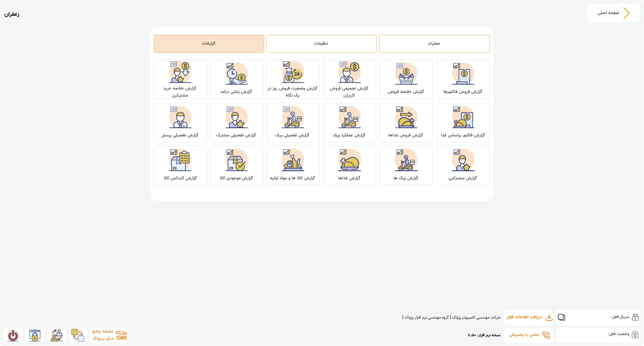Open گزارش غذاها report

(349, 165)
